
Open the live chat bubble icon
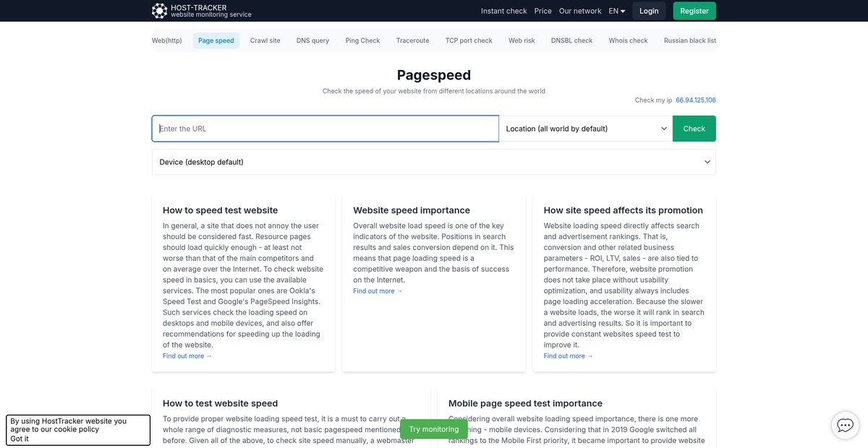[845, 426]
